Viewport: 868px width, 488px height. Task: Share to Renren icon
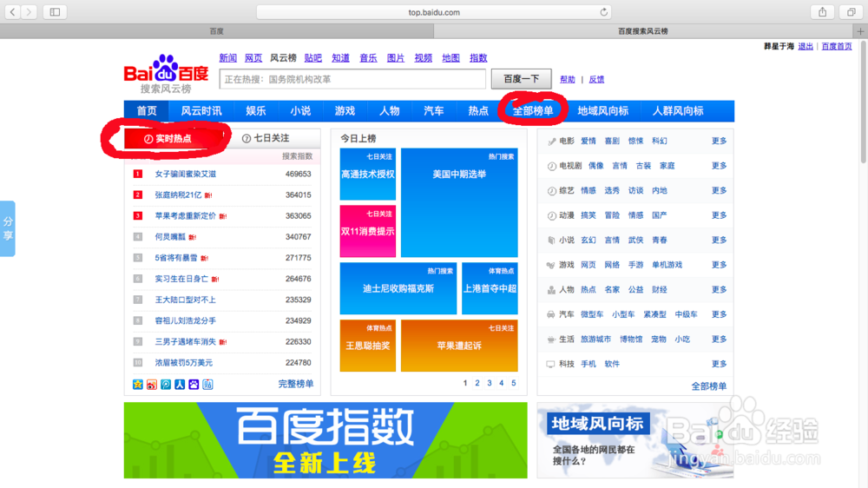(x=180, y=385)
